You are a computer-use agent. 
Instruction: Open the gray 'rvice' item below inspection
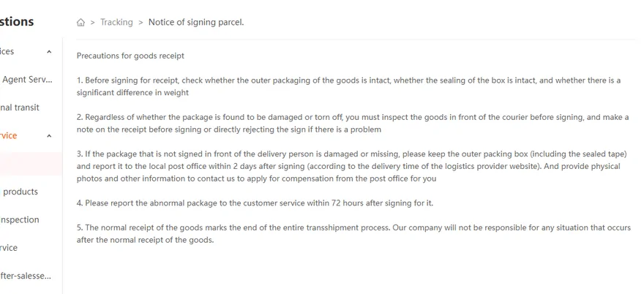9,248
